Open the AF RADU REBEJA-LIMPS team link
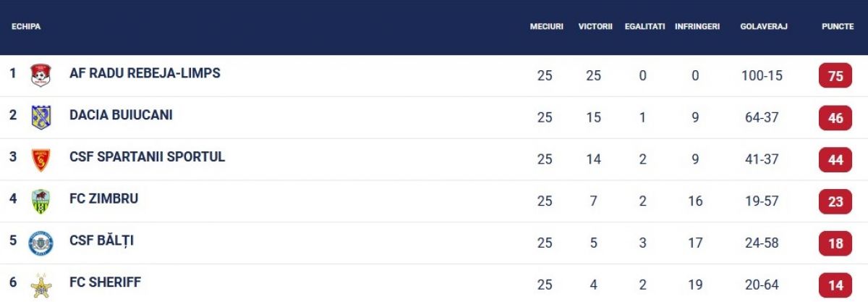This screenshot has height=302, width=868. click(145, 73)
